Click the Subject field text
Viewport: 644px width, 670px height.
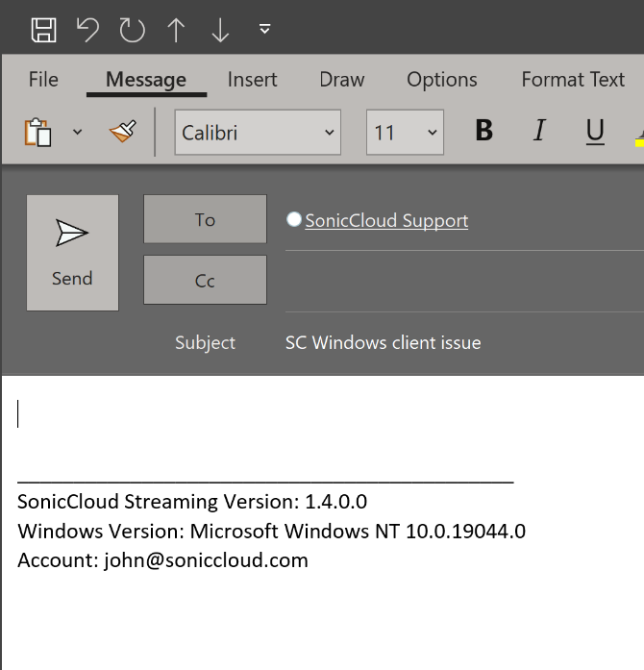383,342
